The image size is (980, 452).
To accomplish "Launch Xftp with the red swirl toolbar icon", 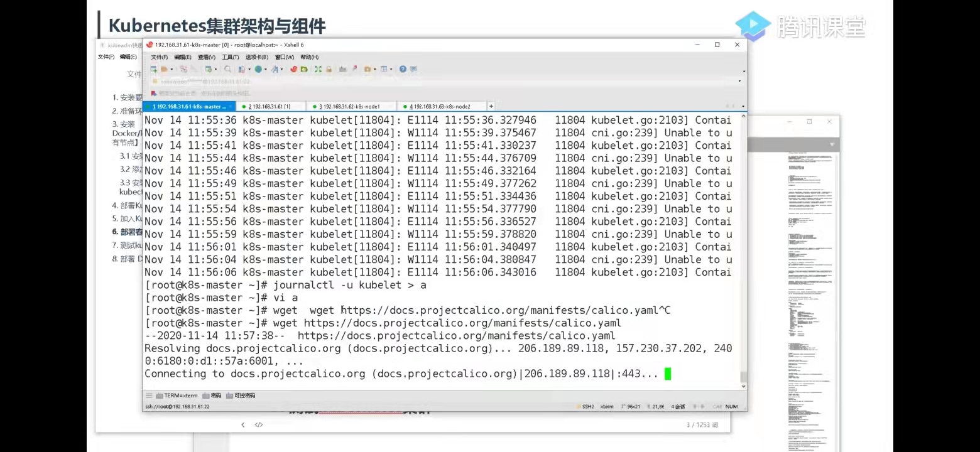I will tap(294, 69).
